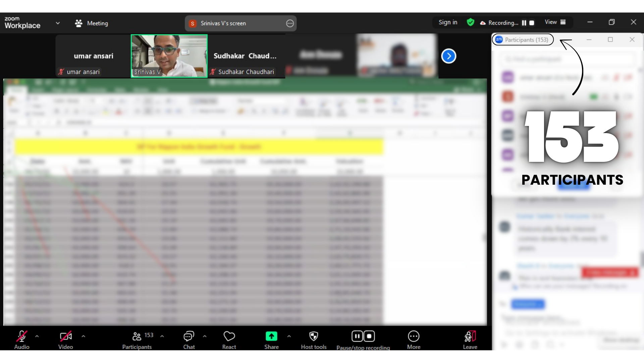Screen dimensions: 644x362
Task: Click the green Share screen icon
Action: (271, 336)
